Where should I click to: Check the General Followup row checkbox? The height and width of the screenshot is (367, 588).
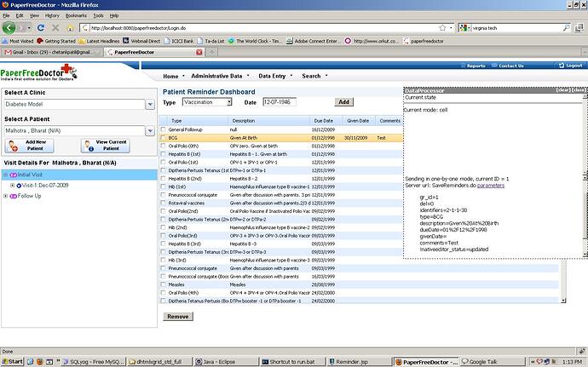click(x=163, y=129)
